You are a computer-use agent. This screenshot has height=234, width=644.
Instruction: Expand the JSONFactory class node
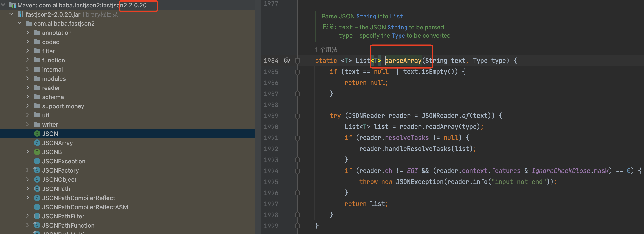point(28,170)
